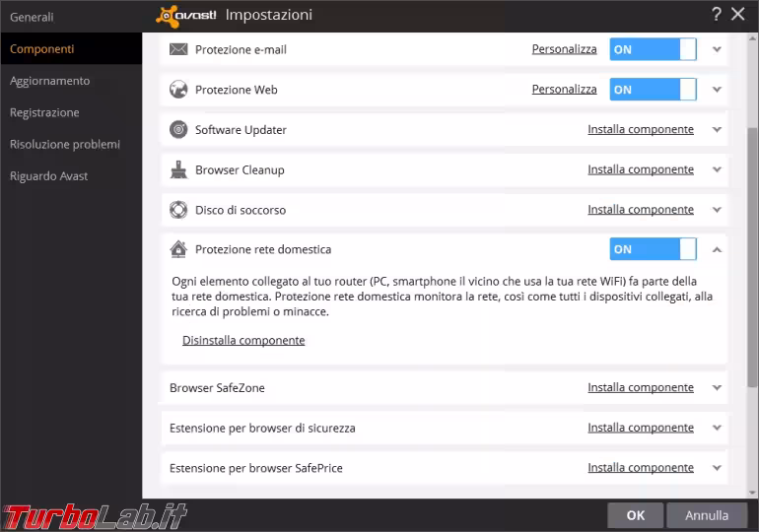Expand Estensione per browser di sicurezza
The width and height of the screenshot is (759, 532).
coord(718,428)
